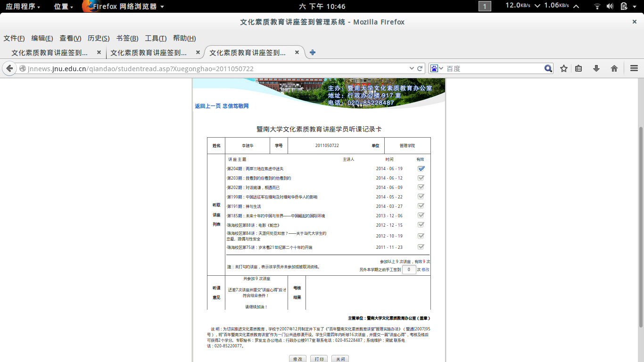Toggle the checkbox for 第199期 lecture
Screen dimensions: 644x362
coord(421,197)
